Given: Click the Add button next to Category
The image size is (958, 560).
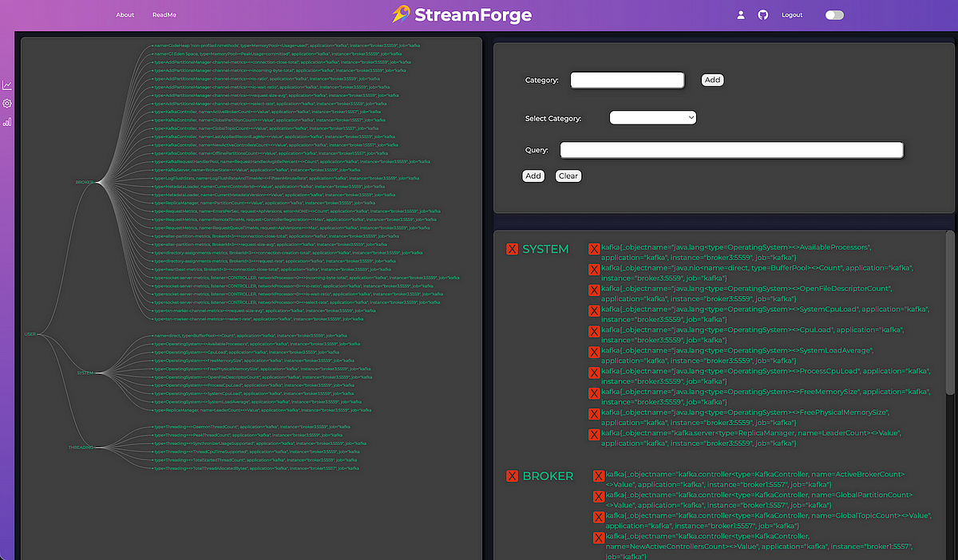Looking at the screenshot, I should tap(712, 80).
